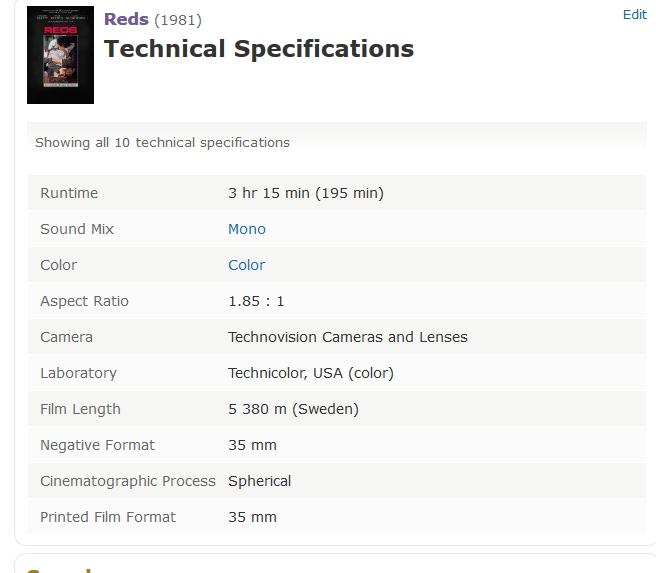
Task: Click the Laboratory row label
Action: click(78, 373)
